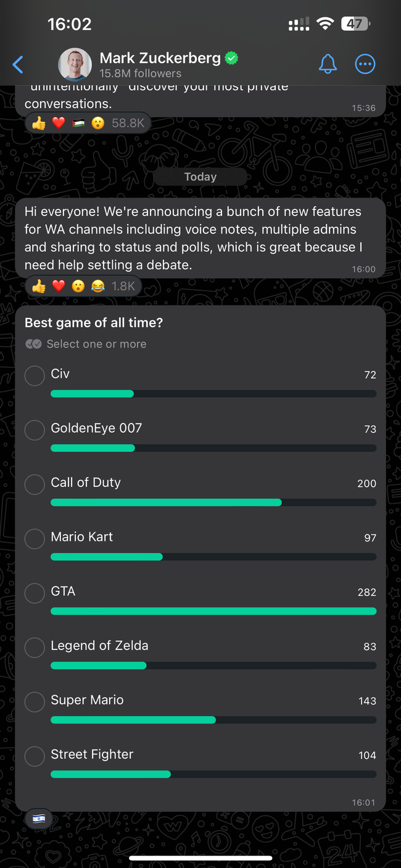Select the Street Fighter option

(35, 756)
